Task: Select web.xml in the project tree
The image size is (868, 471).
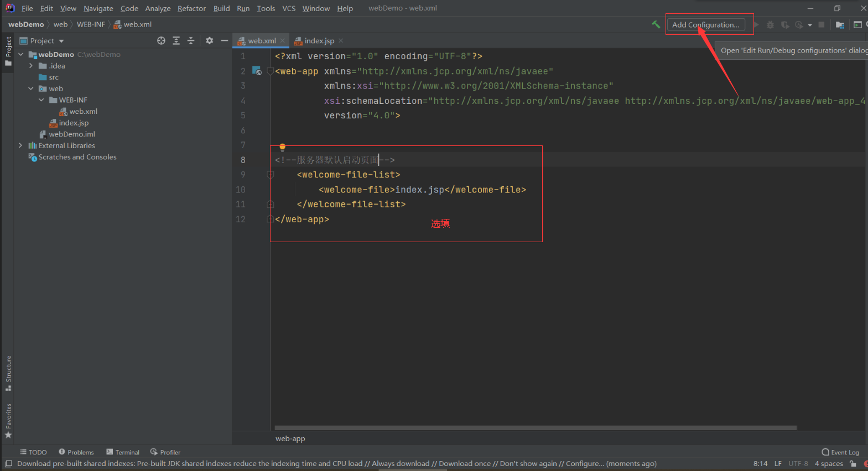Action: 78,111
